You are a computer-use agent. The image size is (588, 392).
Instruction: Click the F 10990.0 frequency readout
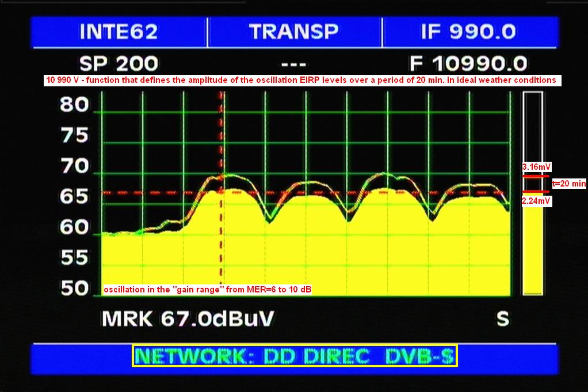468,63
